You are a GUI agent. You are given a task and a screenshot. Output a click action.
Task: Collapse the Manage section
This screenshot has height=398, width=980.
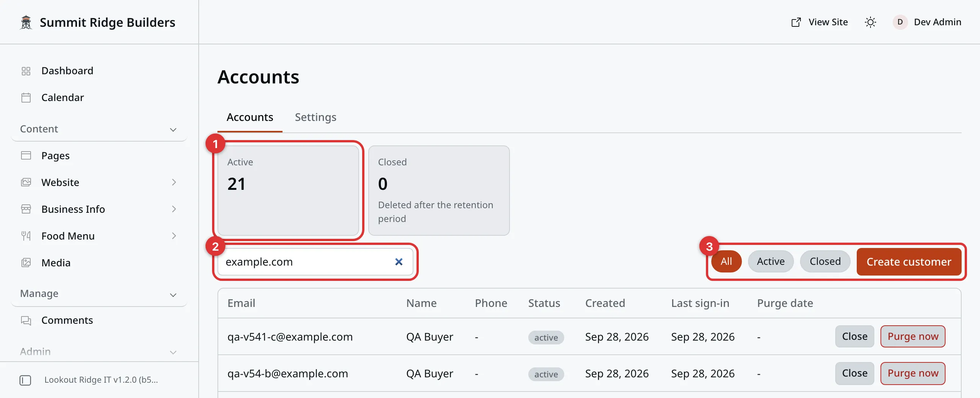click(173, 295)
